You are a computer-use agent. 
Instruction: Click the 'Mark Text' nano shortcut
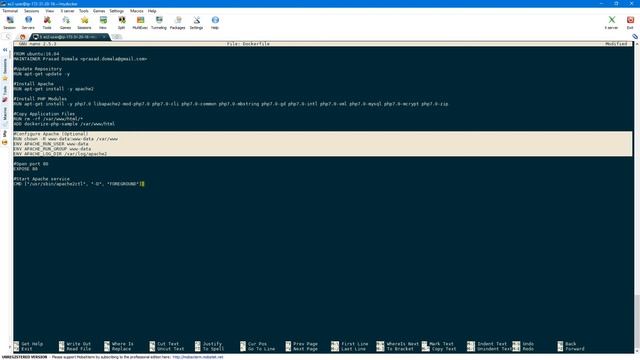coord(438,344)
